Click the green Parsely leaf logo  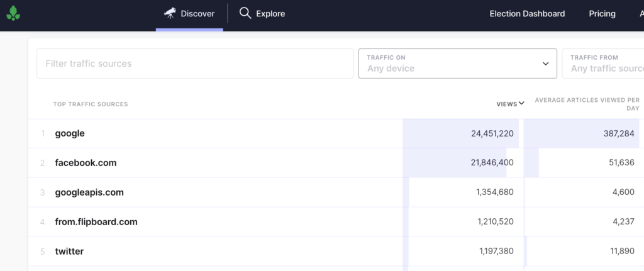[13, 14]
